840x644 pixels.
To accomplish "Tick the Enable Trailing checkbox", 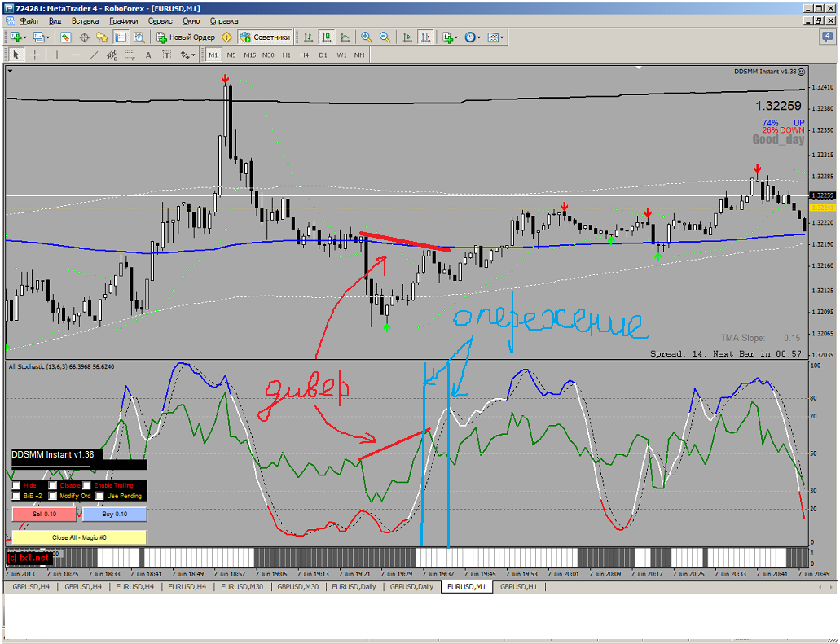I will click(x=87, y=485).
